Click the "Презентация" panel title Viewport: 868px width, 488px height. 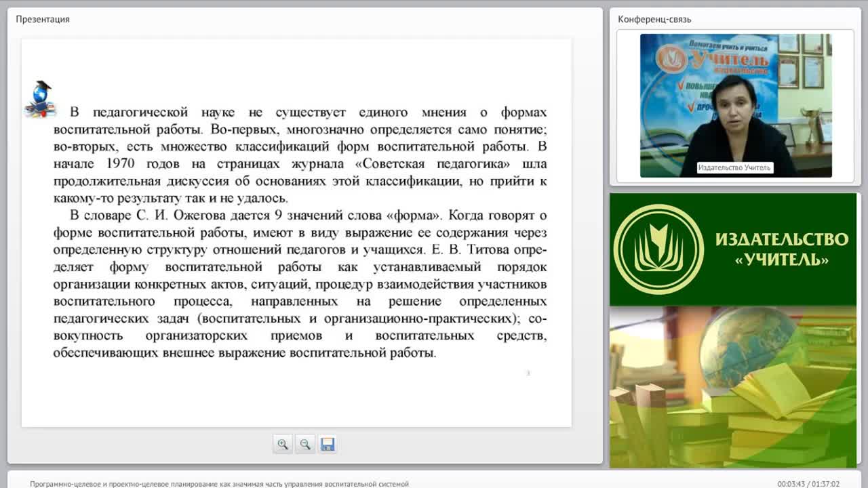[x=43, y=19]
